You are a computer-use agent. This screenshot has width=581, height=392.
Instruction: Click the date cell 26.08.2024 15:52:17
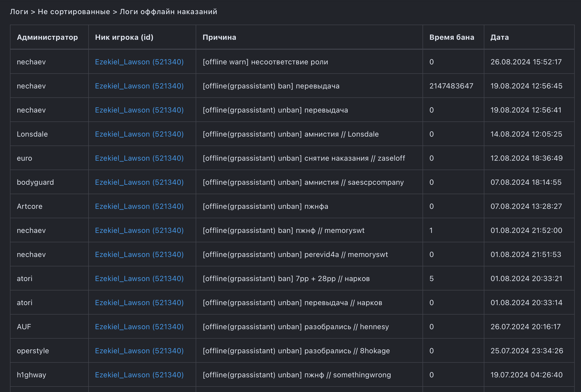coord(526,62)
